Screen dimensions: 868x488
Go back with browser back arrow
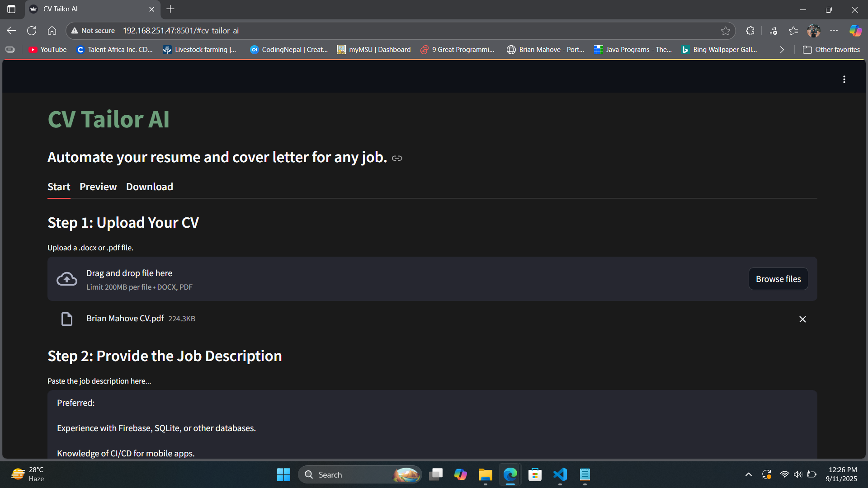tap(11, 31)
